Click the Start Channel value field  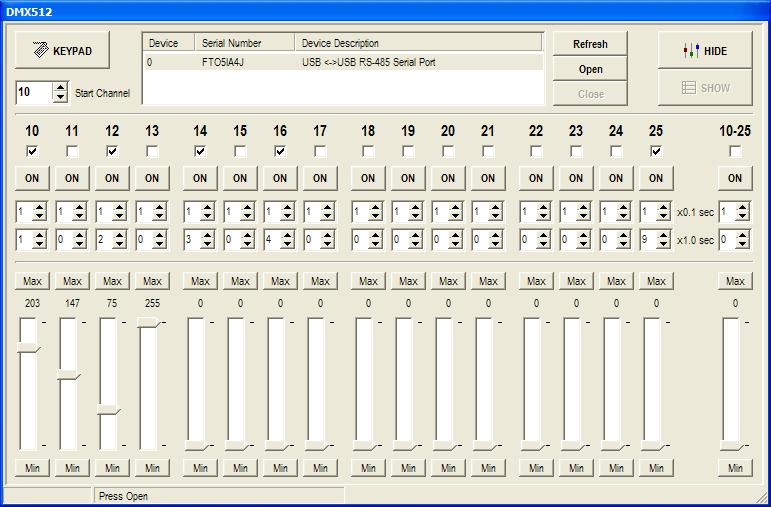pos(34,92)
